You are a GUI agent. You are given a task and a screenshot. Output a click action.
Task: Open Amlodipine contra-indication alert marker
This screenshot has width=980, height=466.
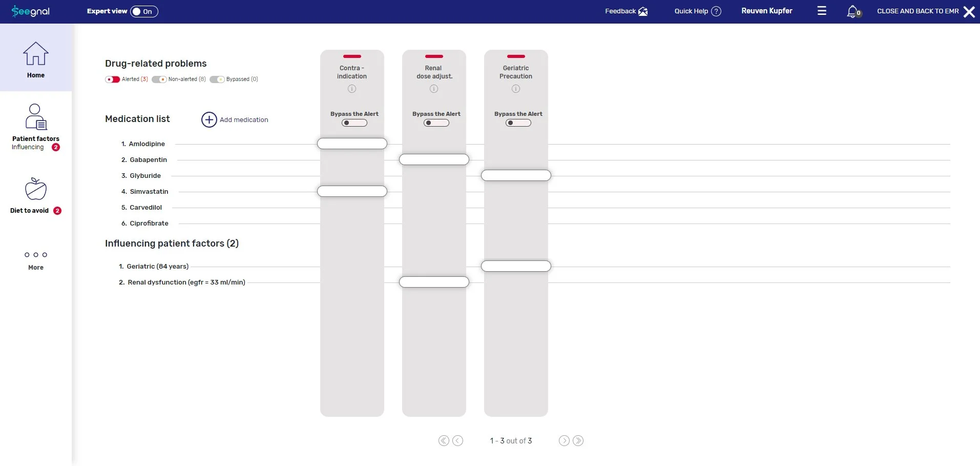click(352, 144)
